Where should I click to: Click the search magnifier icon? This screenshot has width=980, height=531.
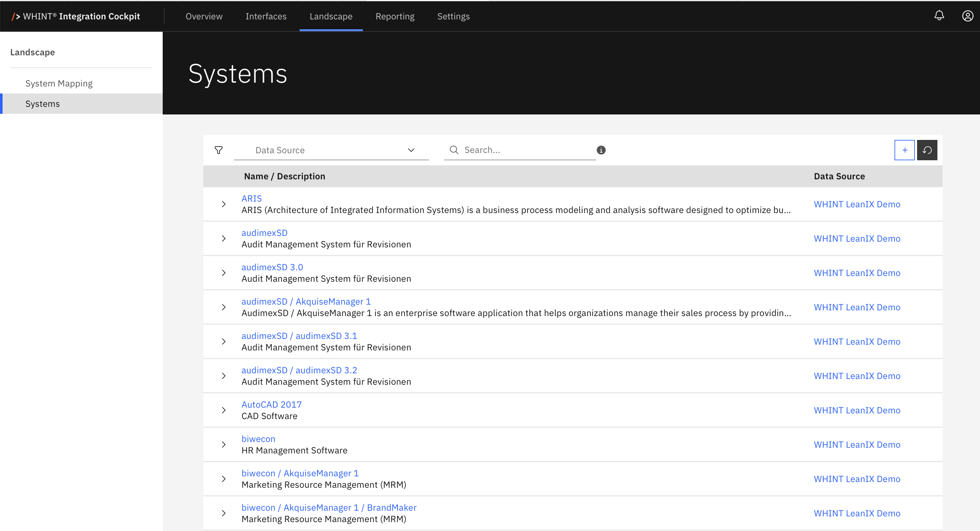coord(454,150)
